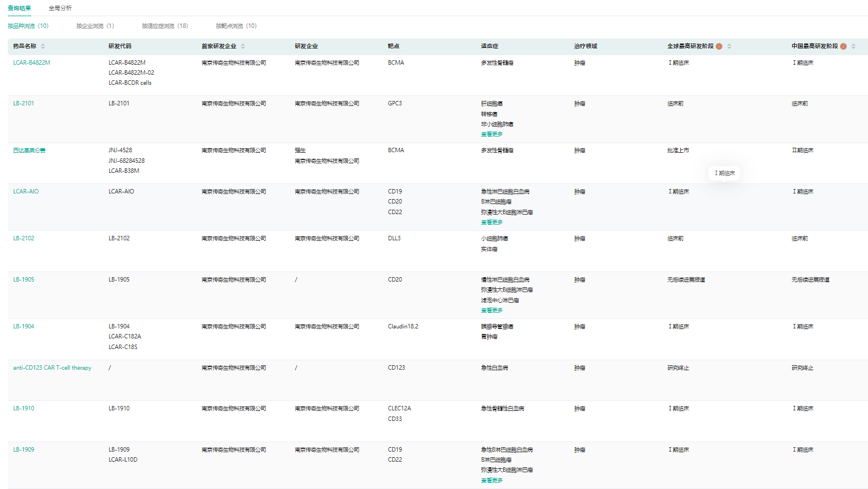Click sort arrows beside 首家研发企业 header
This screenshot has height=489, width=868.
(243, 46)
